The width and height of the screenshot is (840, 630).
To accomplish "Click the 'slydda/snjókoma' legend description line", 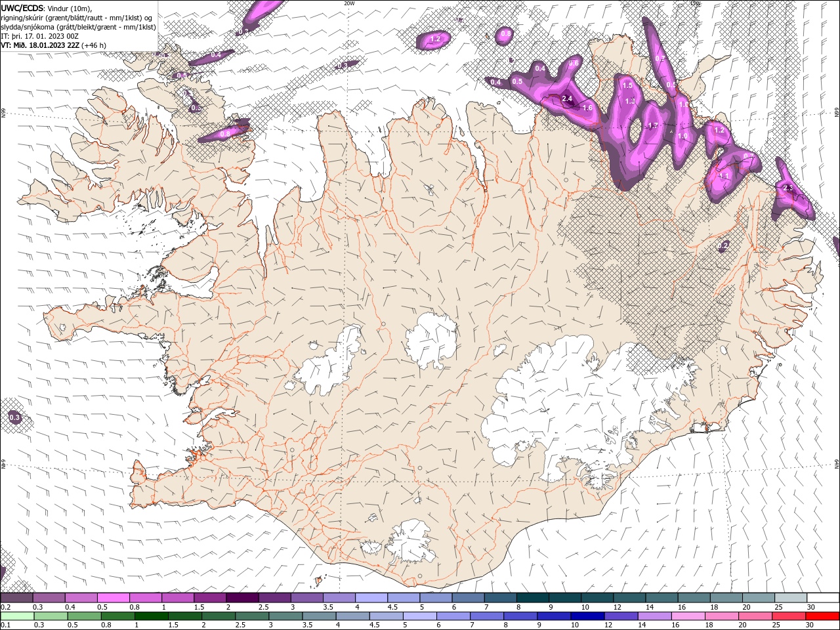I will [x=79, y=27].
